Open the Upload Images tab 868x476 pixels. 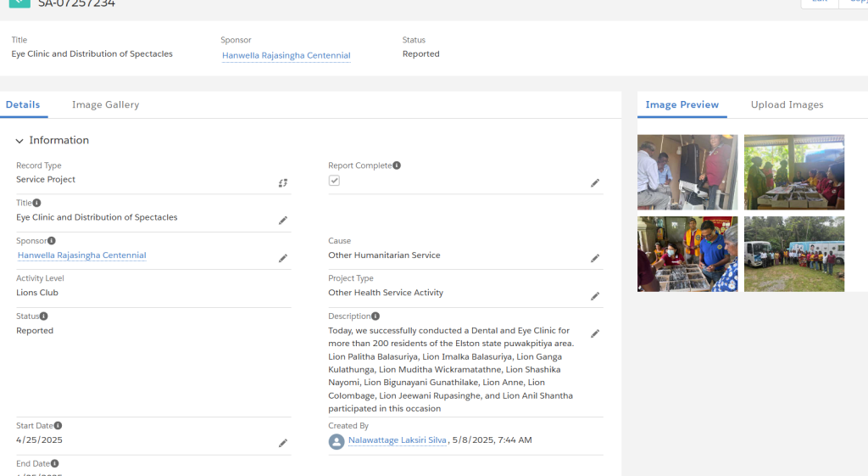point(787,104)
